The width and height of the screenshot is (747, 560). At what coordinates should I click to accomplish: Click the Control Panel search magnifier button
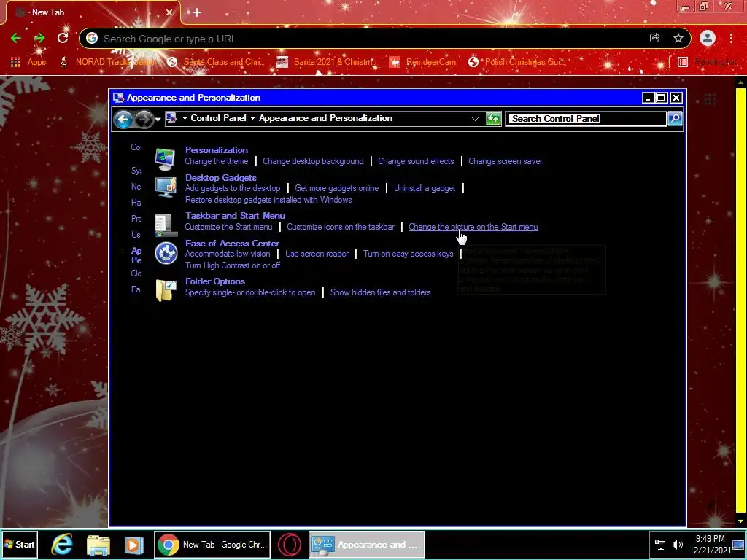pyautogui.click(x=675, y=119)
